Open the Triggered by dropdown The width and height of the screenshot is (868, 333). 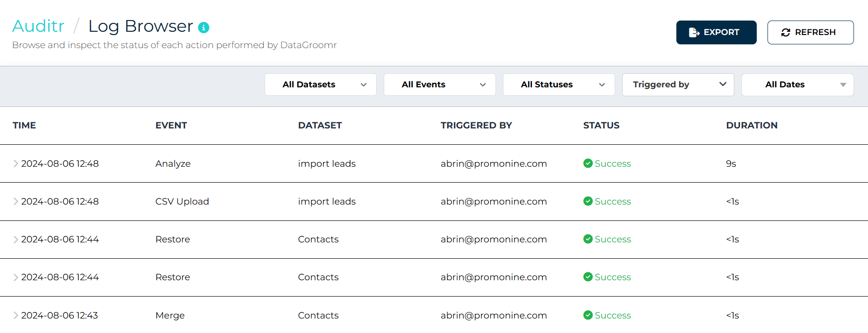pos(678,85)
